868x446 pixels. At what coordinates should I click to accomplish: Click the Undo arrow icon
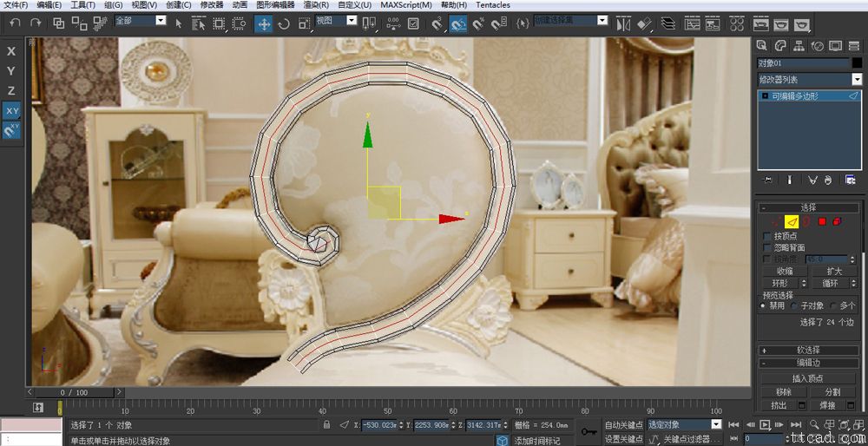[16, 23]
